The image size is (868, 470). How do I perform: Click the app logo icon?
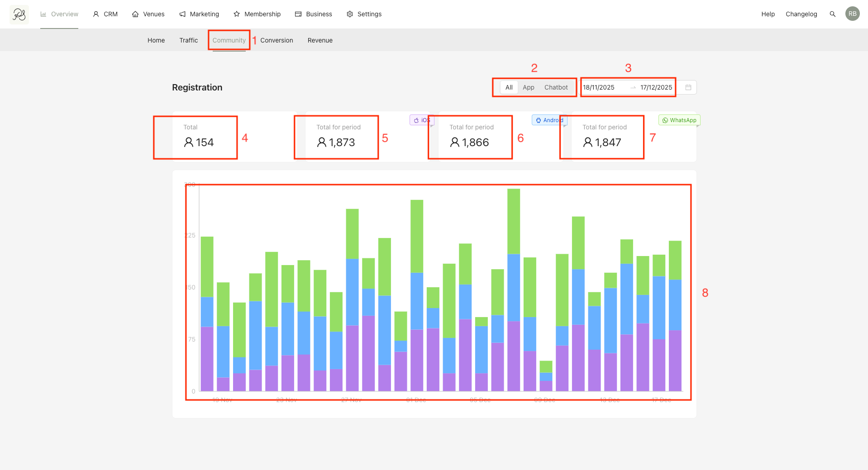(19, 14)
